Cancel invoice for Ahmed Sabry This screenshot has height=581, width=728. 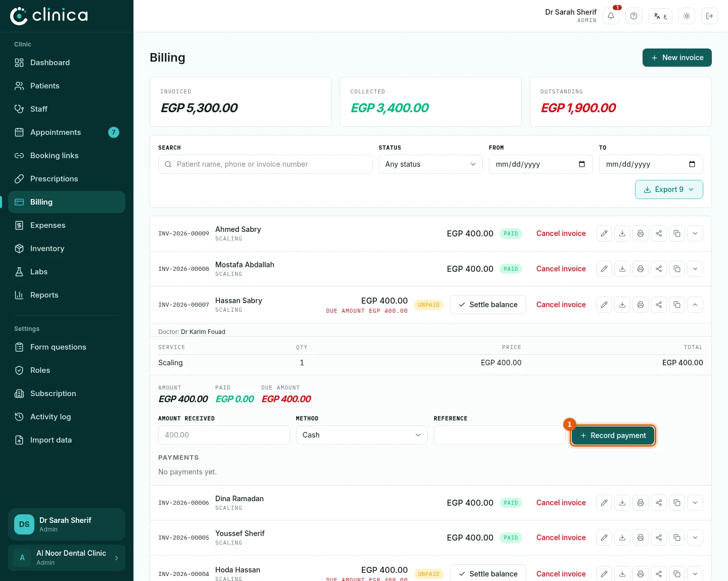tap(561, 233)
